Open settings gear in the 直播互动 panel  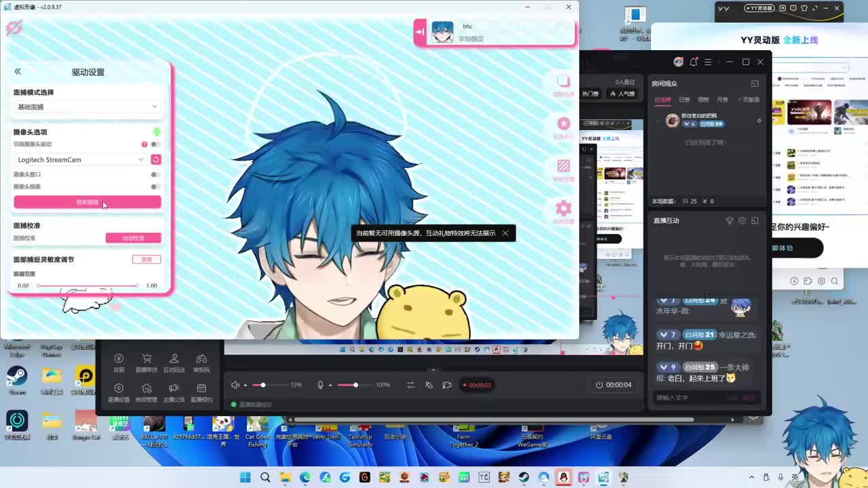point(743,220)
